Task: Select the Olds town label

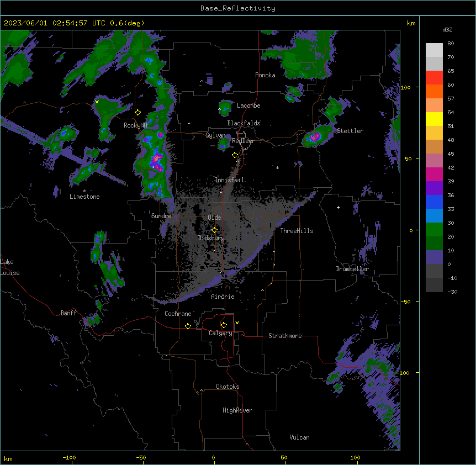Action: [x=214, y=218]
